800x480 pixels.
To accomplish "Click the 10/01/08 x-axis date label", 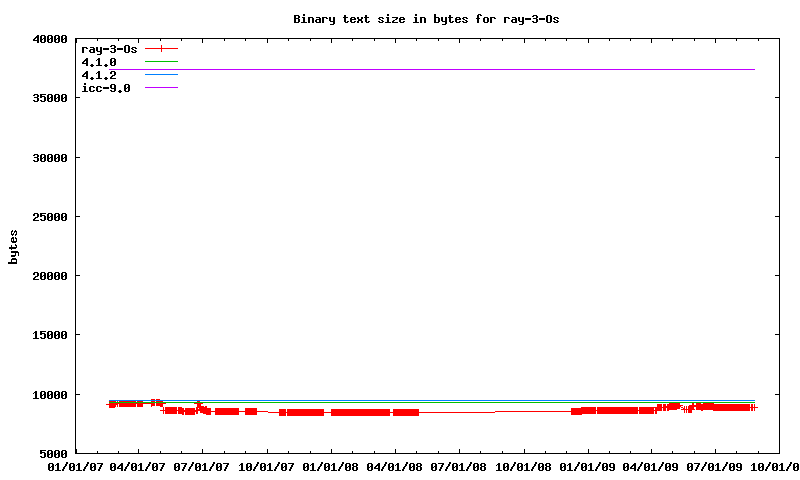I will (x=523, y=467).
